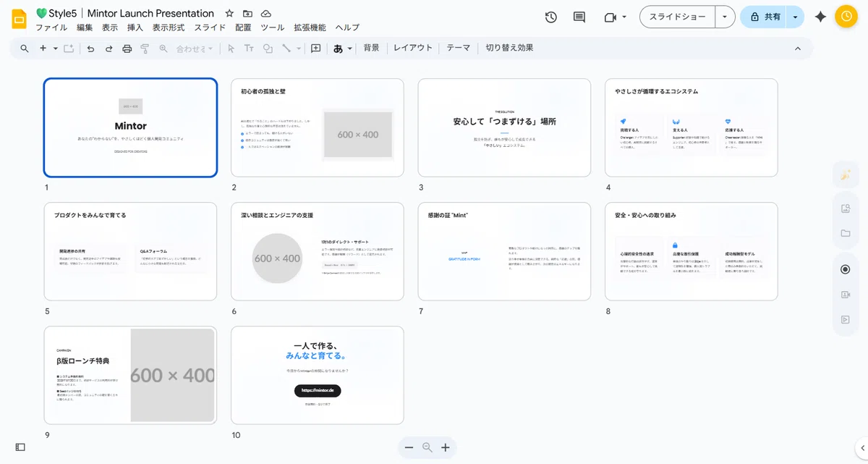This screenshot has height=464, width=868.
Task: Click the テーマ theme button
Action: pyautogui.click(x=458, y=48)
